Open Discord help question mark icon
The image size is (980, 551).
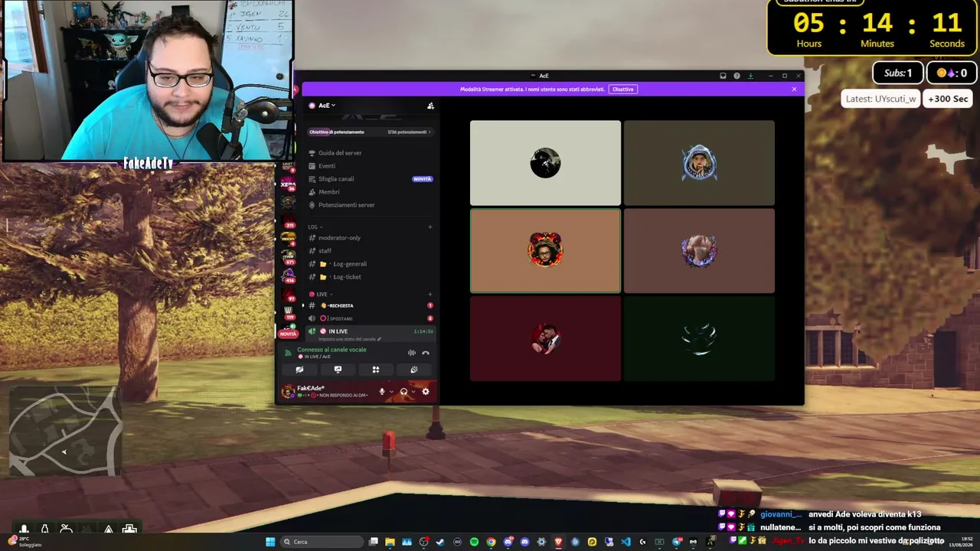pos(737,76)
